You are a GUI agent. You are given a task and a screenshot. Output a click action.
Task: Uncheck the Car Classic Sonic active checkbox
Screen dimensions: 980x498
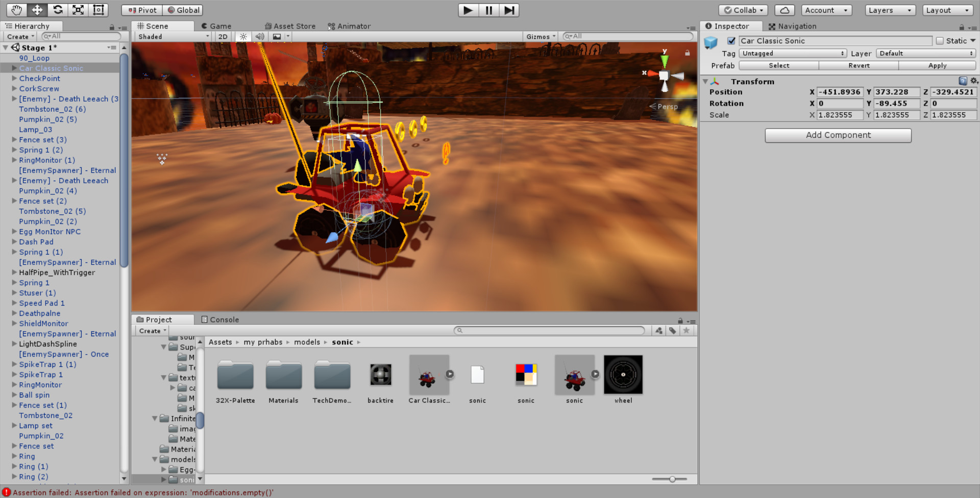(731, 41)
